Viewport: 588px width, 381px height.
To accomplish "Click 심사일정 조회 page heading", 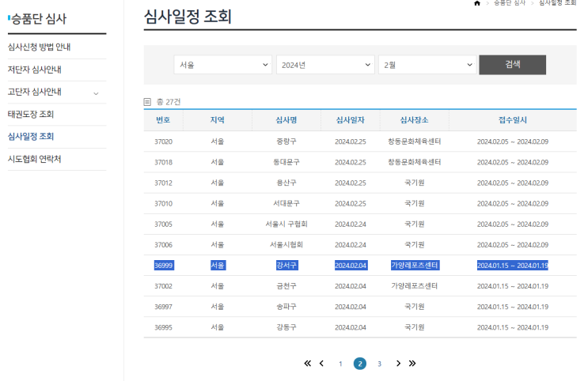I will [x=188, y=17].
